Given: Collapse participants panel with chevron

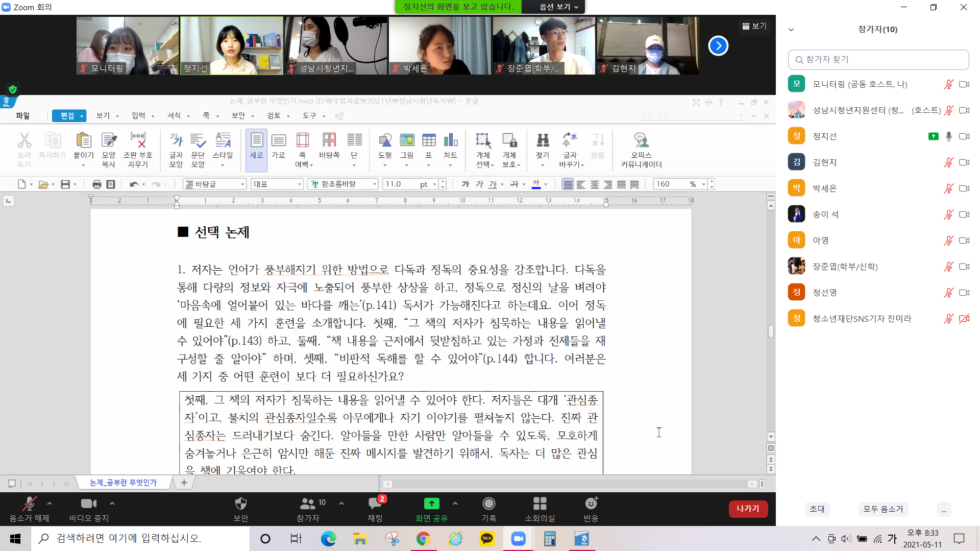Looking at the screenshot, I should (x=791, y=30).
